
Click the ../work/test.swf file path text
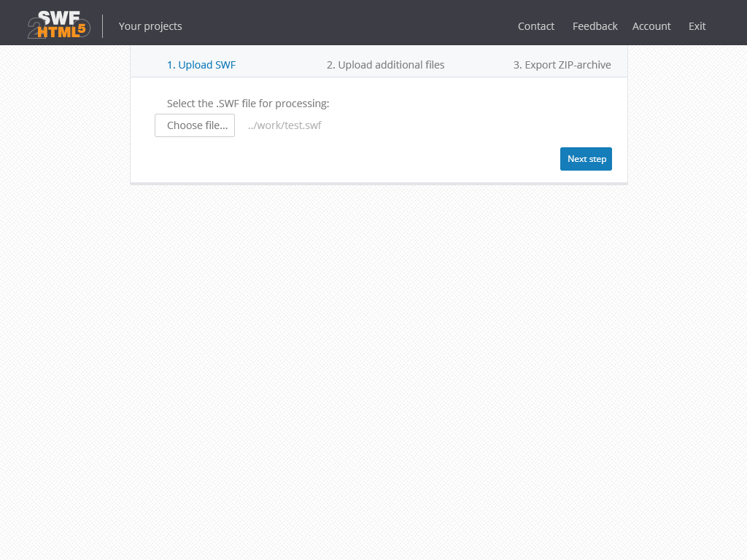285,125
